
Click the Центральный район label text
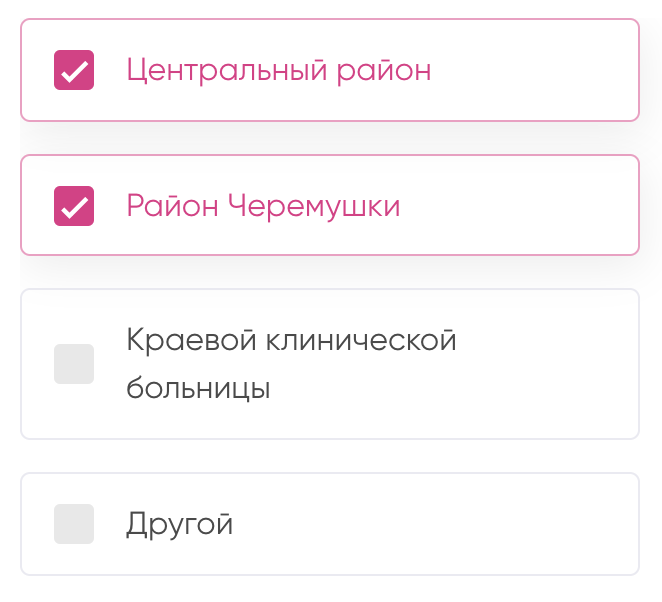278,70
